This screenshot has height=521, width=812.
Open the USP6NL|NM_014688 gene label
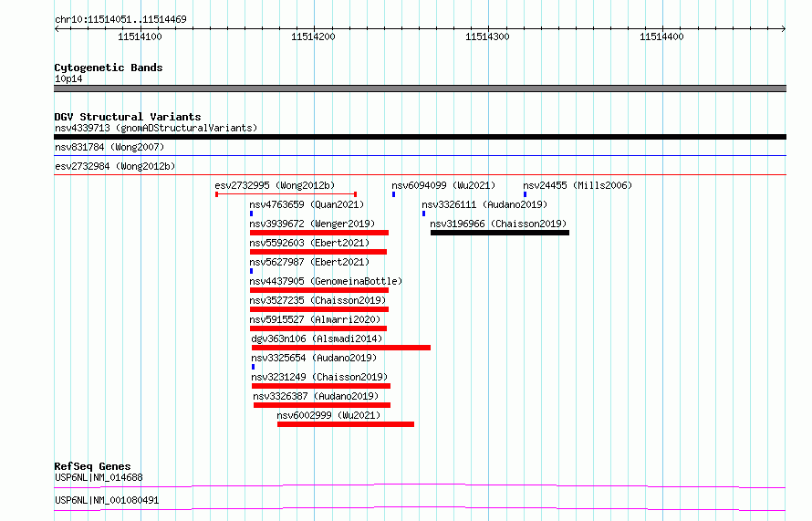click(99, 477)
